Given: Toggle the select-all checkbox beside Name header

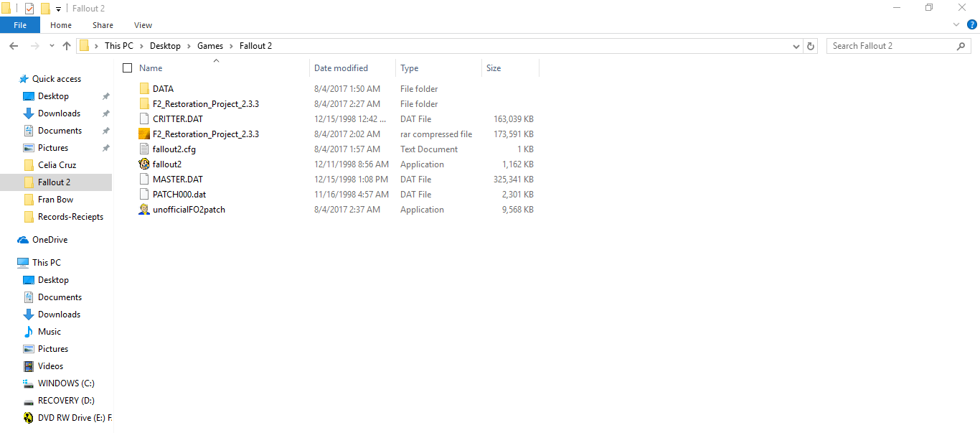Looking at the screenshot, I should click(128, 68).
